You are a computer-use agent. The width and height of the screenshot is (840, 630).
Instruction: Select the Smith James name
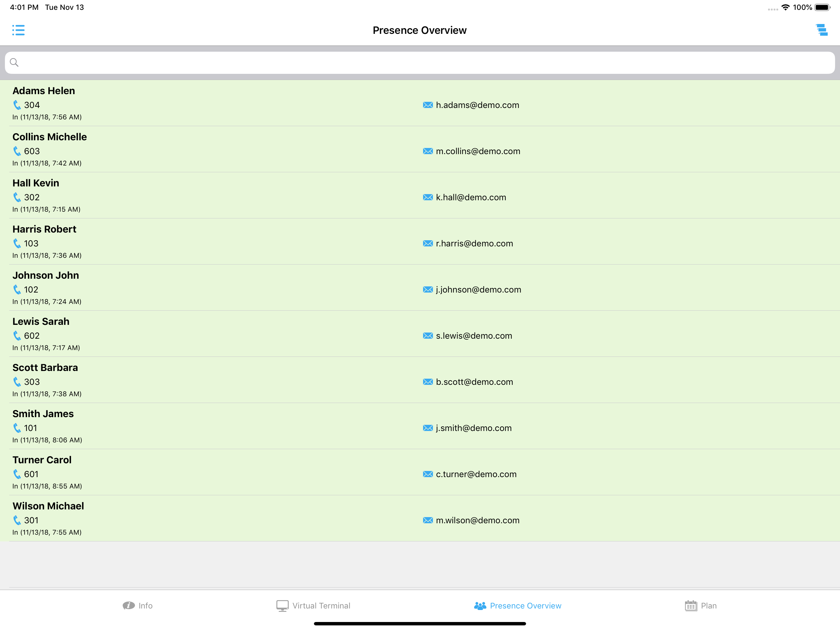coord(43,414)
